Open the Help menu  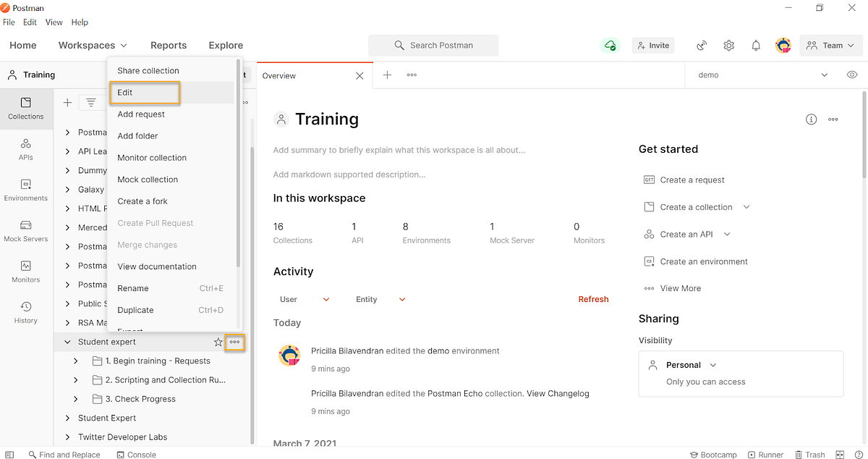pos(80,22)
